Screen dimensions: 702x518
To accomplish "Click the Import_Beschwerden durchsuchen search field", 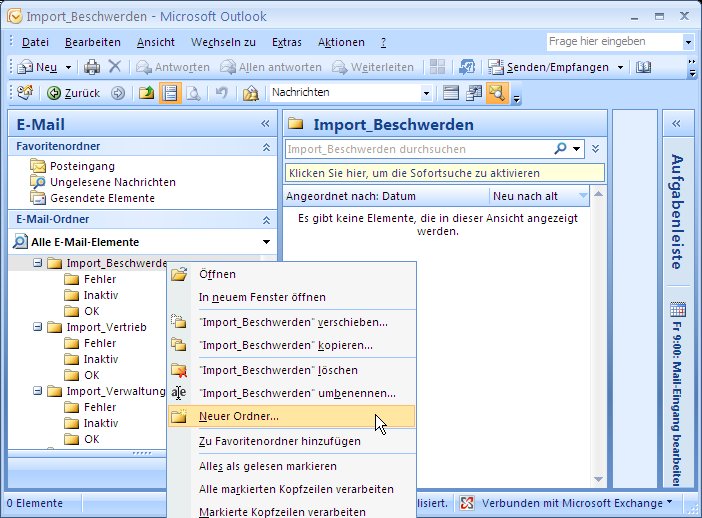I will pyautogui.click(x=418, y=149).
